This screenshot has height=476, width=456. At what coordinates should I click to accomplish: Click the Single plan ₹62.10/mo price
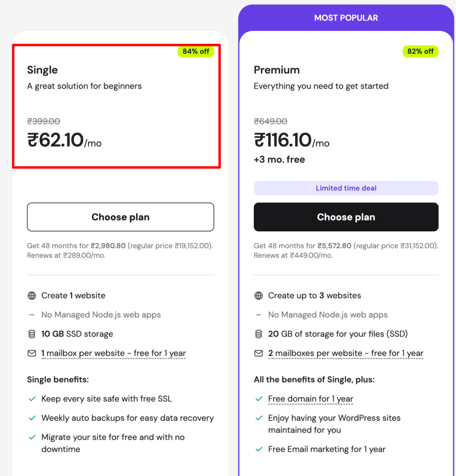coord(64,140)
